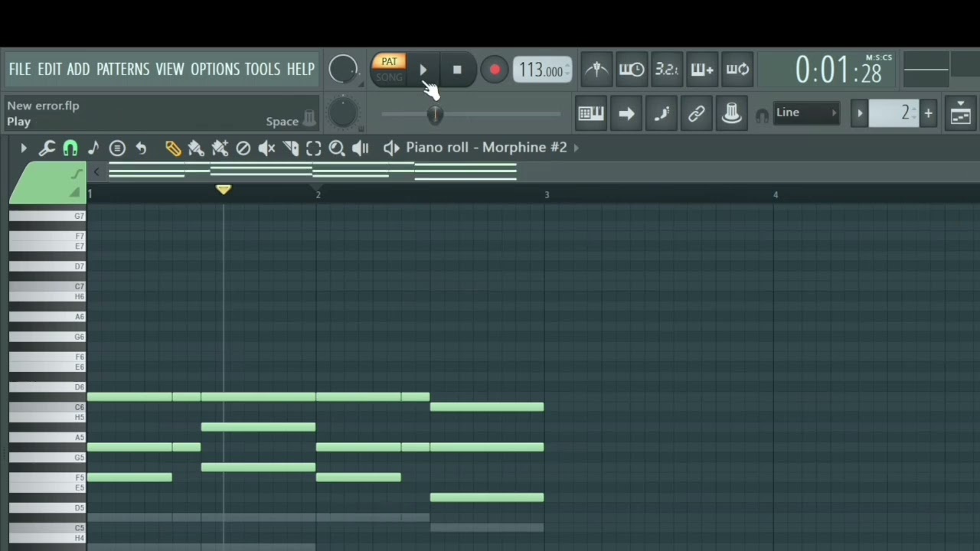Image resolution: width=980 pixels, height=551 pixels.
Task: Select the Draw pencil tool
Action: [173, 148]
